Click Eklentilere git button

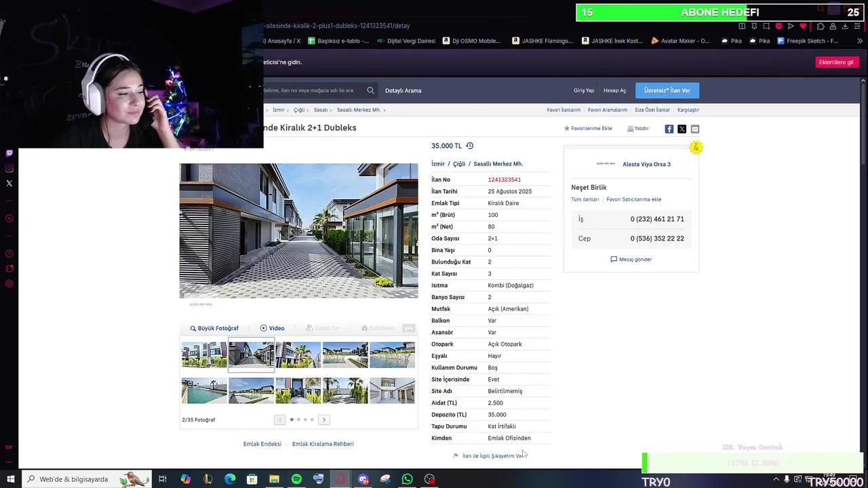coord(836,62)
